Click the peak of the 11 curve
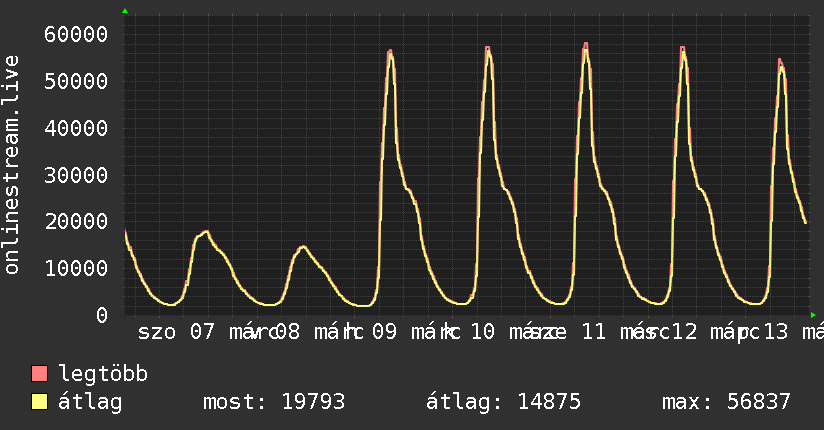Screen dimensions: 824x430 tap(586, 45)
